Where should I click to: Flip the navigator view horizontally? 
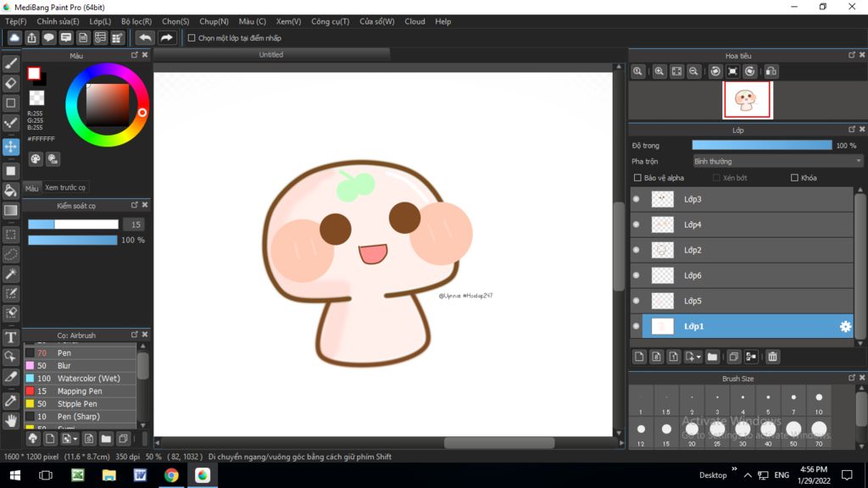point(771,71)
